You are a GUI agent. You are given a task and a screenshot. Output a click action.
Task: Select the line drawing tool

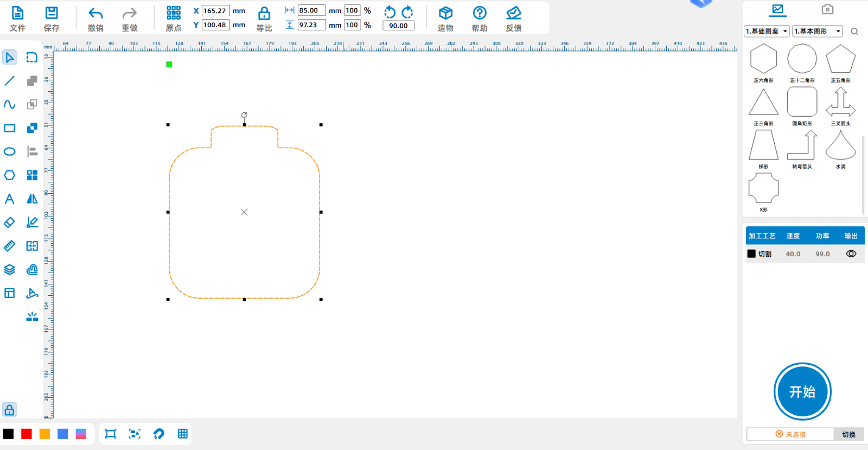(x=10, y=81)
